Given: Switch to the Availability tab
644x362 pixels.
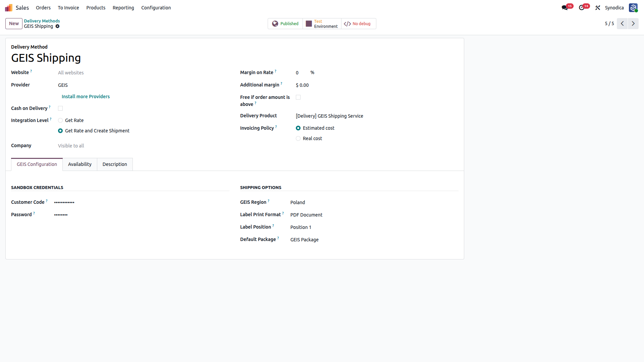Looking at the screenshot, I should [x=80, y=164].
